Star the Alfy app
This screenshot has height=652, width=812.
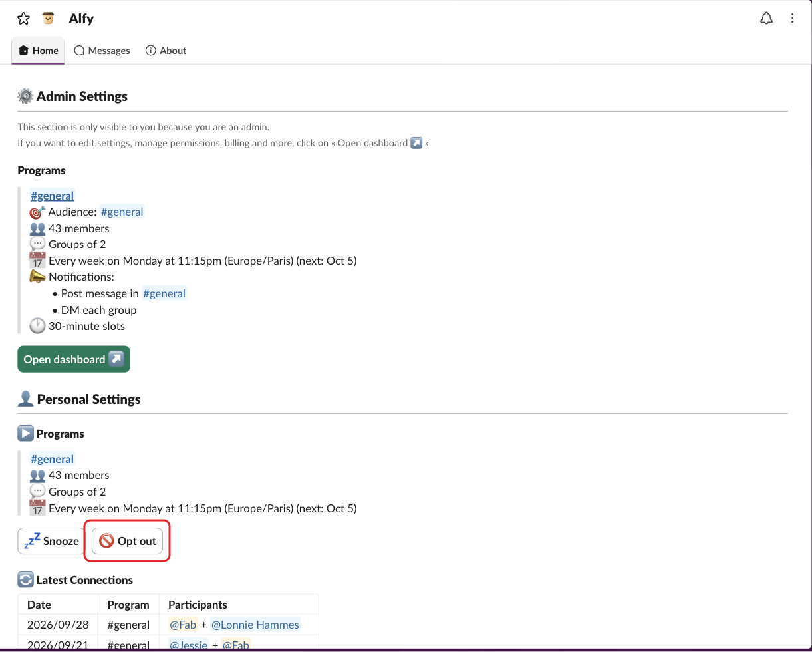(23, 19)
